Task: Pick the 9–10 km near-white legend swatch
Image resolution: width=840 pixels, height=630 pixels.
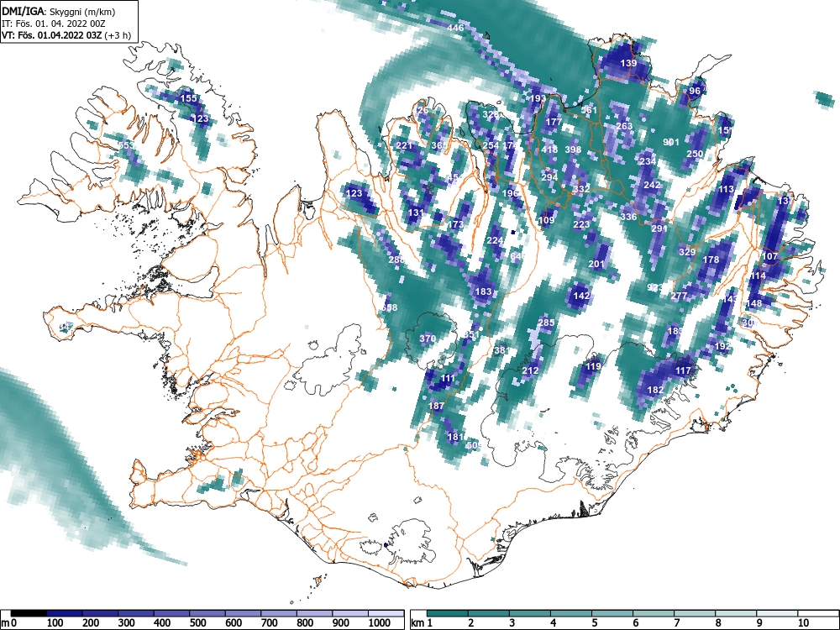Action: coord(778,613)
